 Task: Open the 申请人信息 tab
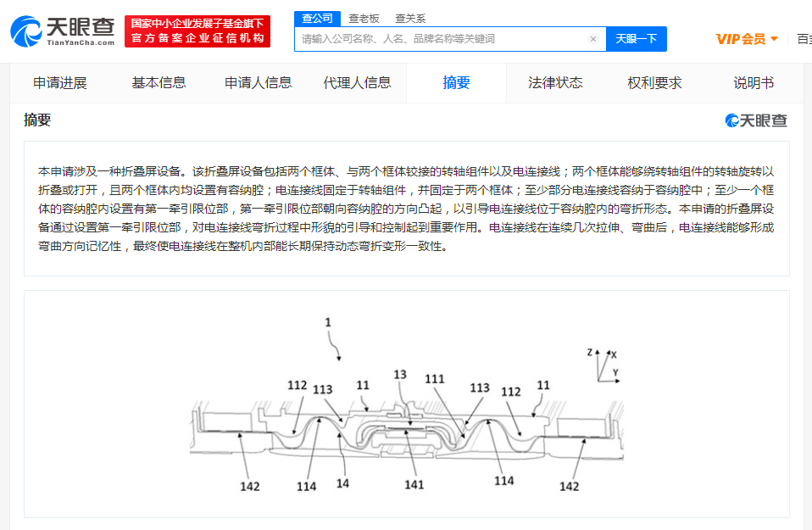click(x=258, y=83)
